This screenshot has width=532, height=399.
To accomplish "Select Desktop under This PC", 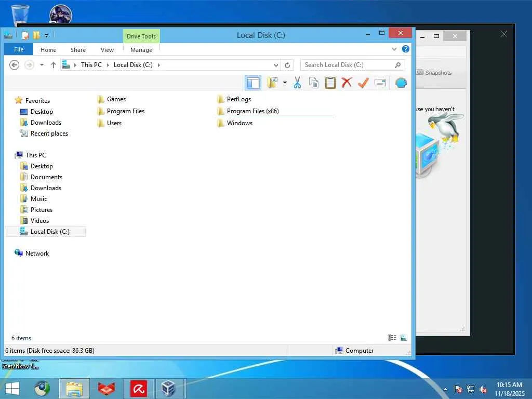I will click(37, 166).
